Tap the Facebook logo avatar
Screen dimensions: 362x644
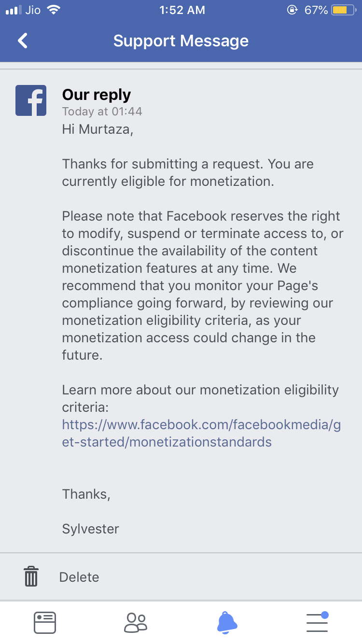tap(31, 100)
